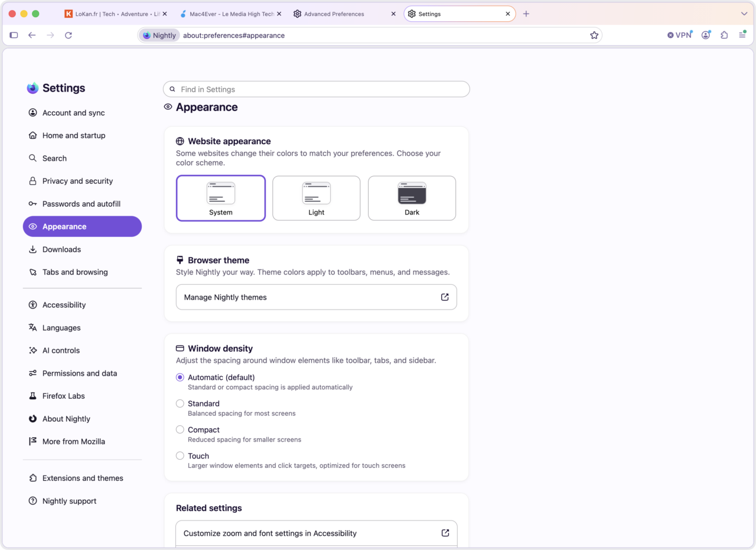This screenshot has height=550, width=756.
Task: Open Account and sync settings
Action: (82, 113)
